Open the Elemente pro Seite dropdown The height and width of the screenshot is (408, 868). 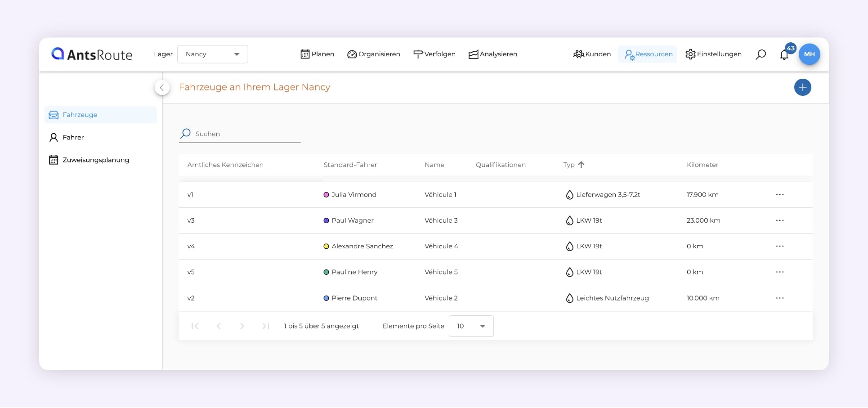470,326
